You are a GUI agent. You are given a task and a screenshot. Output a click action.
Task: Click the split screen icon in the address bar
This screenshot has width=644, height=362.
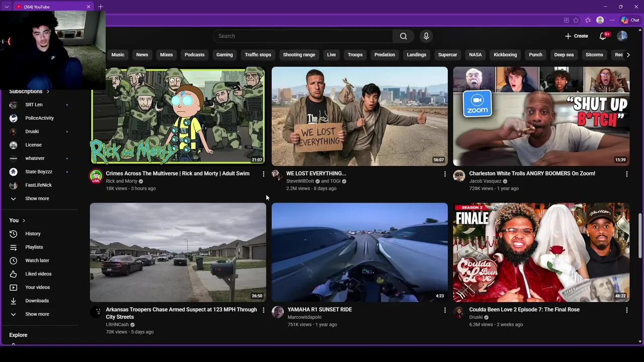566,20
